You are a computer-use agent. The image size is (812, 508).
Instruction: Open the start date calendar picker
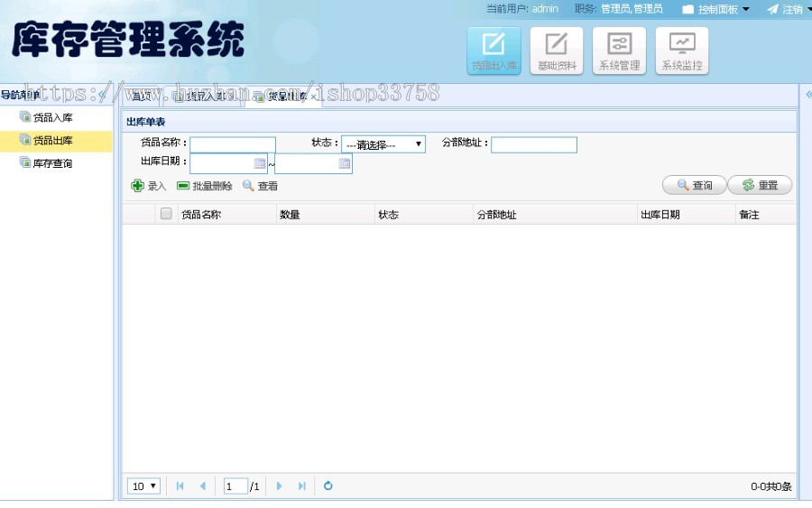pyautogui.click(x=260, y=163)
